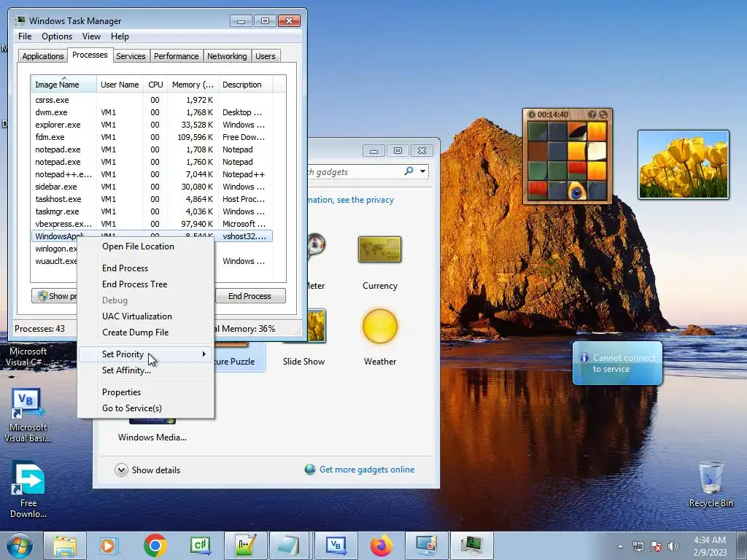The width and height of the screenshot is (747, 560).
Task: Open the Recycle Bin desktop icon
Action: [711, 485]
